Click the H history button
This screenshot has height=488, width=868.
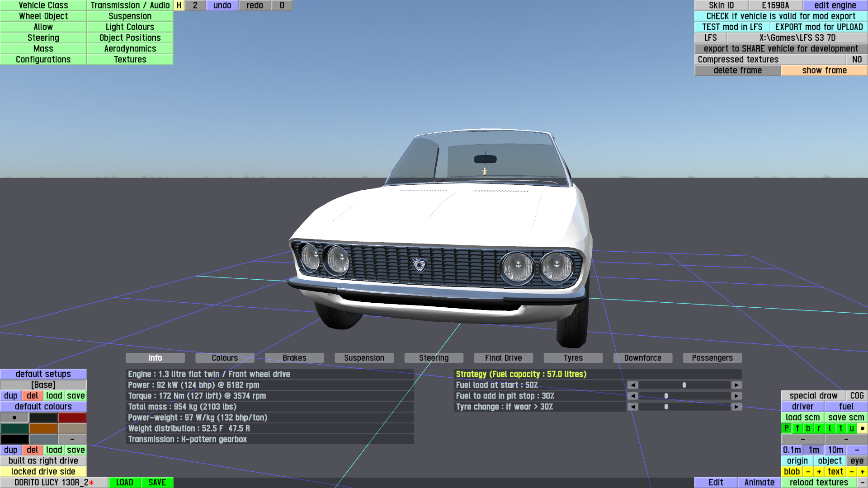[179, 5]
